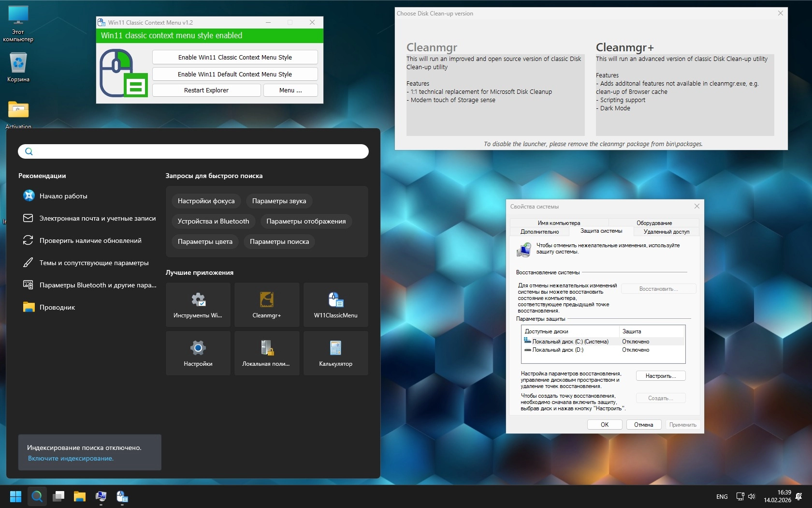Select Параметры отображения quick search
This screenshot has height=508, width=812.
coord(306,221)
